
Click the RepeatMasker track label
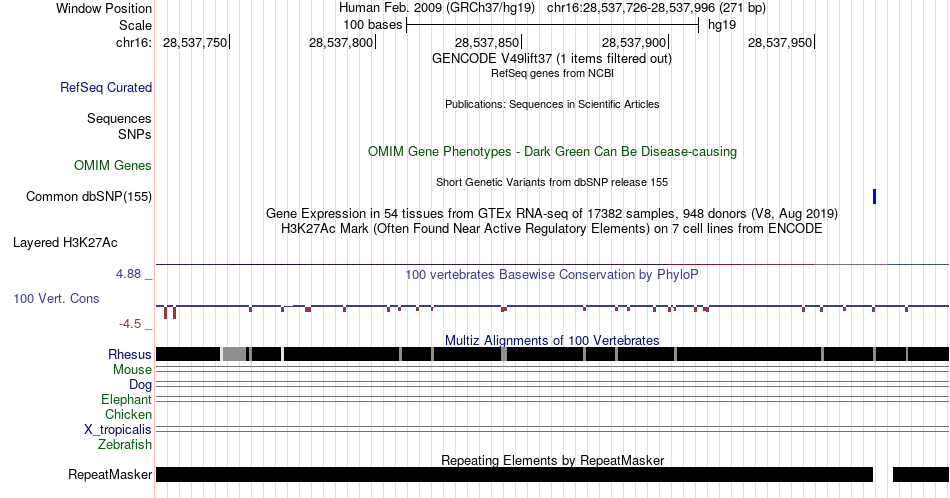tap(110, 474)
